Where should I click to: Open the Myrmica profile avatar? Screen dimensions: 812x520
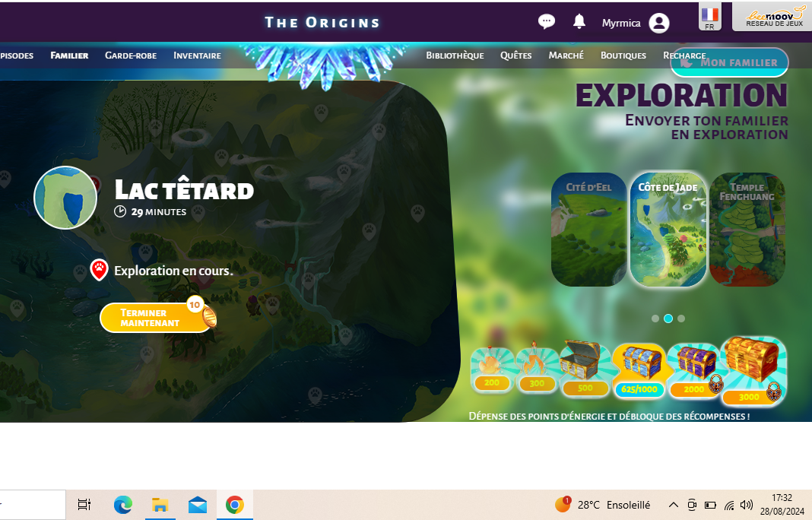658,24
